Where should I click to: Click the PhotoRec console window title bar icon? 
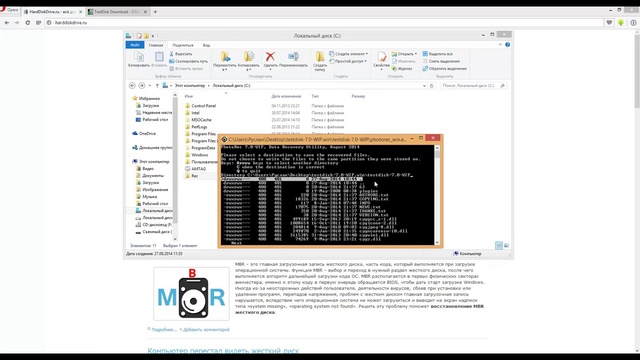click(x=224, y=139)
